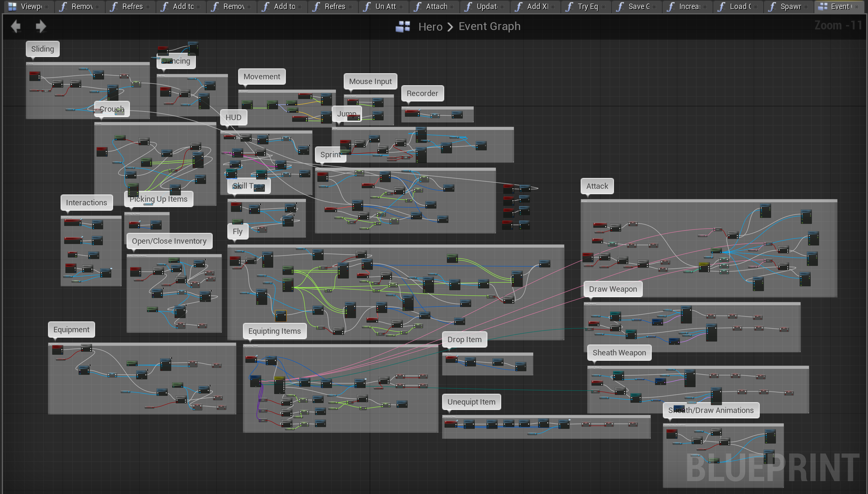Screen dimensions: 868x494
Task: Click the function icon on Load G tab
Action: 721,6
